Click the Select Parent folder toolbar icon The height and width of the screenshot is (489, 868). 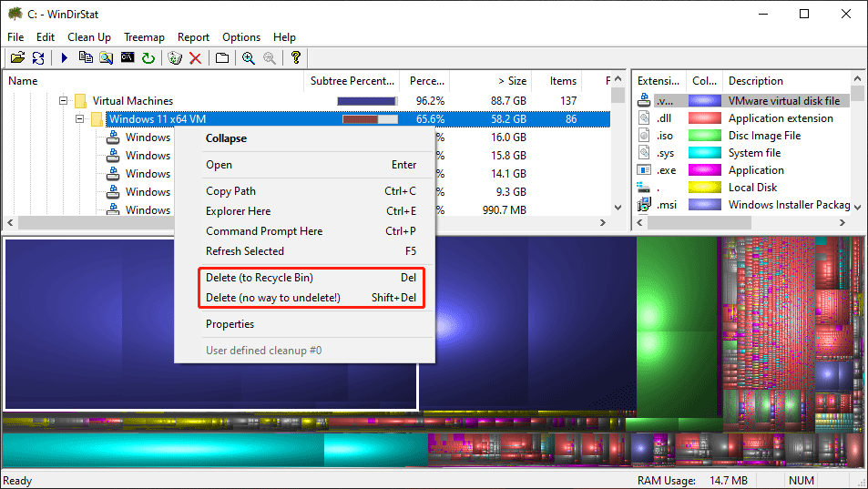[x=222, y=57]
